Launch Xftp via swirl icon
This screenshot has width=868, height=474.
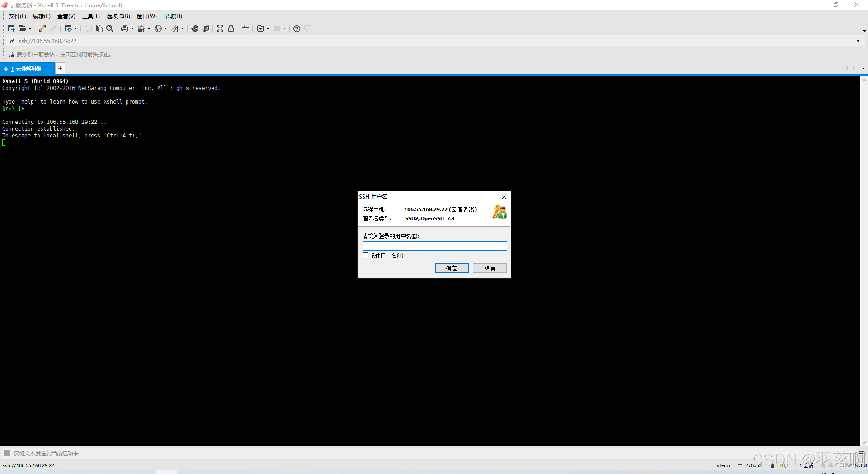195,28
